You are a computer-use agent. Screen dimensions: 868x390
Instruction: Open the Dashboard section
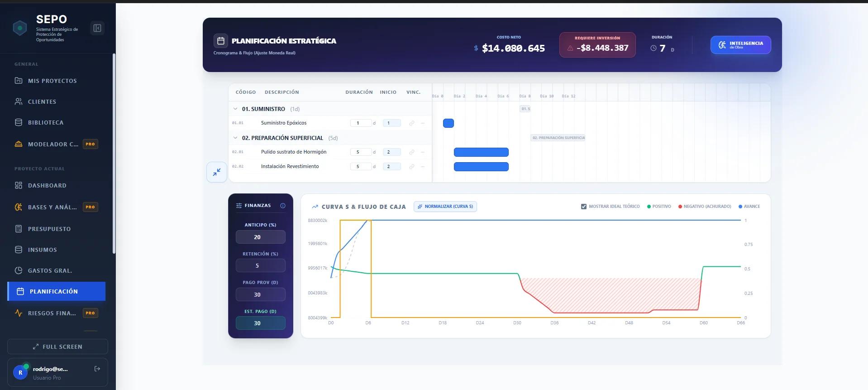pyautogui.click(x=47, y=186)
